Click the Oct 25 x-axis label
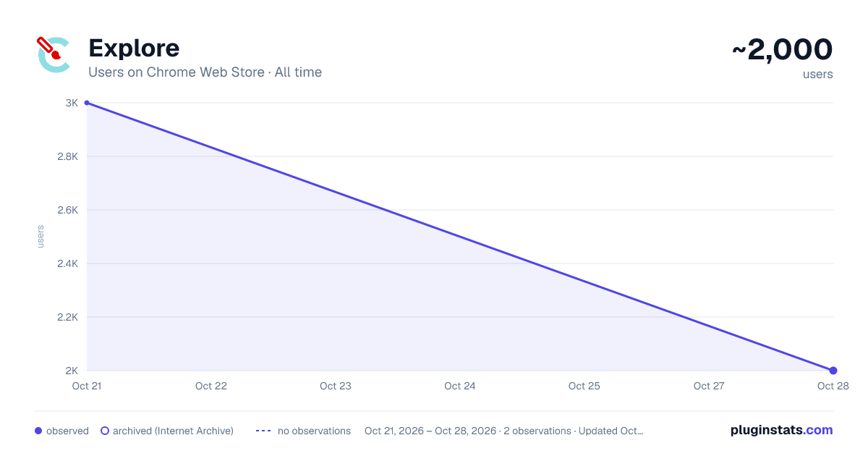The width and height of the screenshot is (868, 456). 584,386
